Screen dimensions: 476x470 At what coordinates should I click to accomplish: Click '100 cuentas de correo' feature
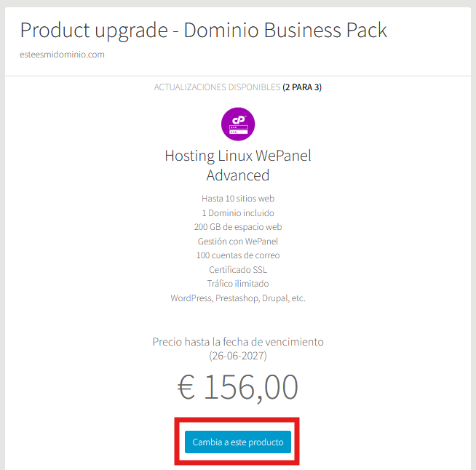(x=238, y=255)
